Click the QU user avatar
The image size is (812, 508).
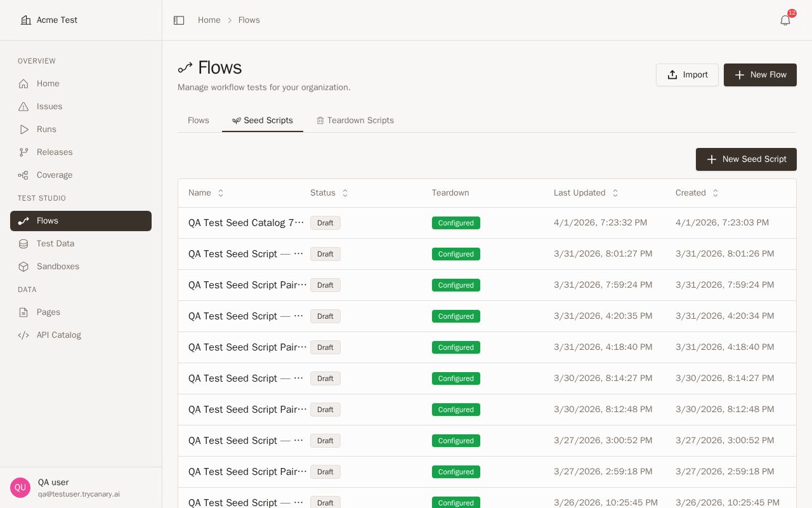(20, 488)
